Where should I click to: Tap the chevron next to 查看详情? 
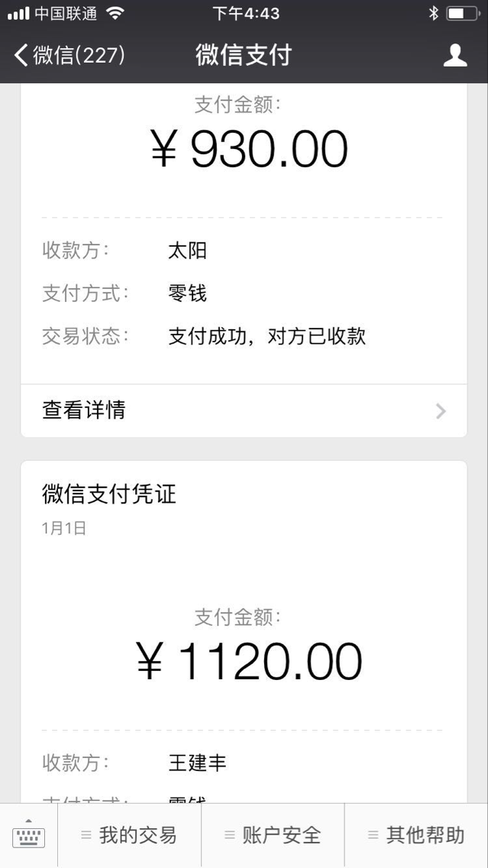pos(441,411)
